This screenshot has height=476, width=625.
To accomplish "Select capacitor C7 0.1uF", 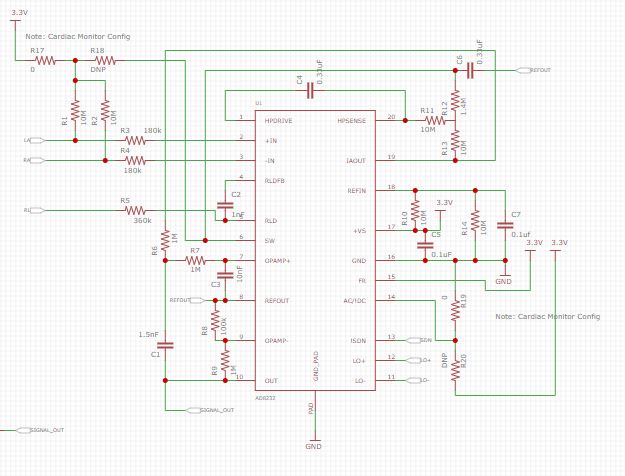I will (505, 225).
